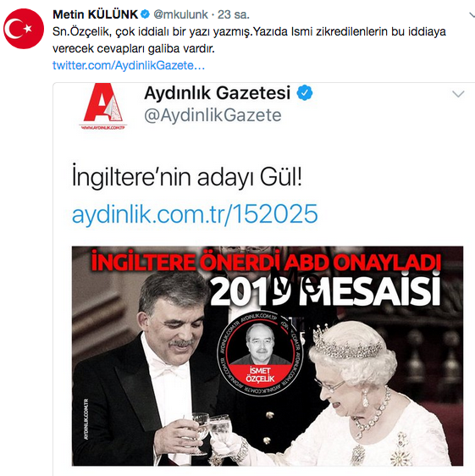Click the verified badge next to Aydınlık Gazetesi
This screenshot has width=475, height=476.
coord(305,93)
